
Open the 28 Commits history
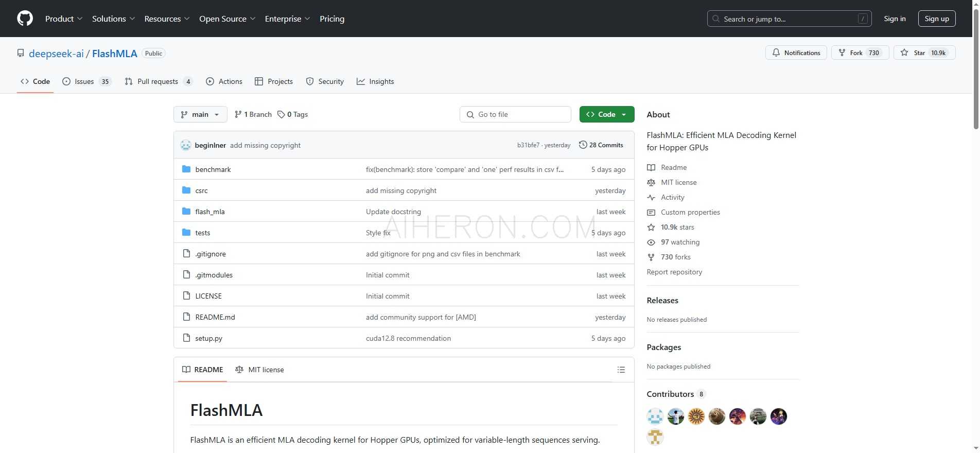[x=601, y=145]
